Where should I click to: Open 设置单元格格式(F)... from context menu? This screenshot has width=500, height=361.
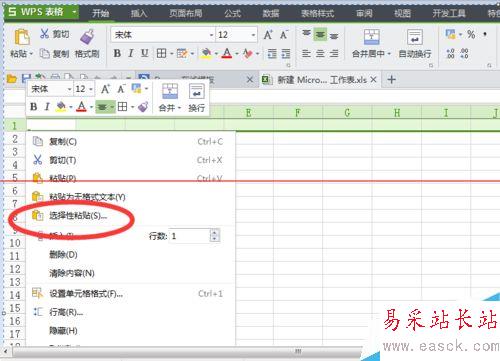[x=131, y=294]
